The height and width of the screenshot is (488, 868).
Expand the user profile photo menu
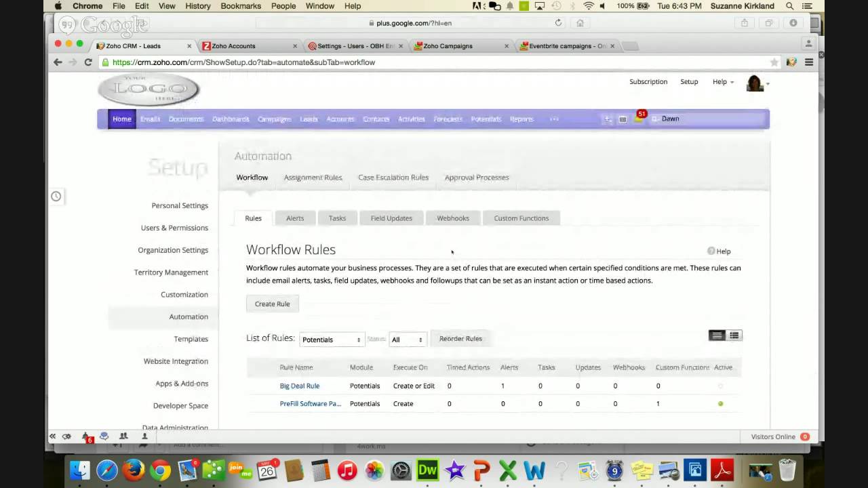(x=757, y=83)
